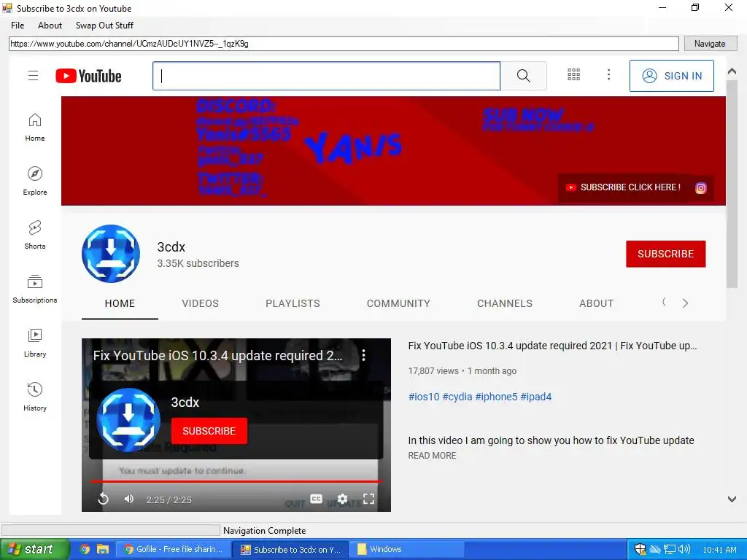
Task: Open the YouTube apps grid icon
Action: tap(573, 75)
